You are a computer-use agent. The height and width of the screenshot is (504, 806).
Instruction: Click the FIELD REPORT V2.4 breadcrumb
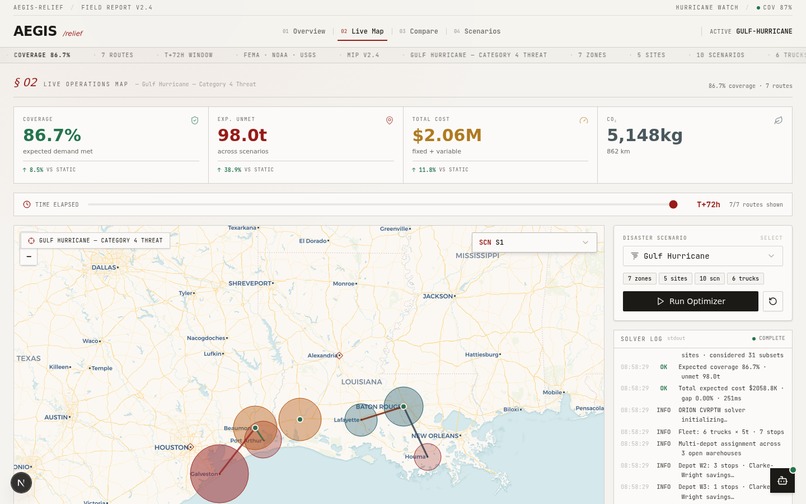(x=117, y=7)
